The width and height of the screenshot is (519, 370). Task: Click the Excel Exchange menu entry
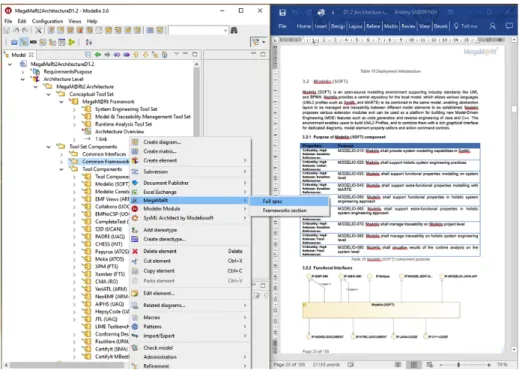(191, 192)
